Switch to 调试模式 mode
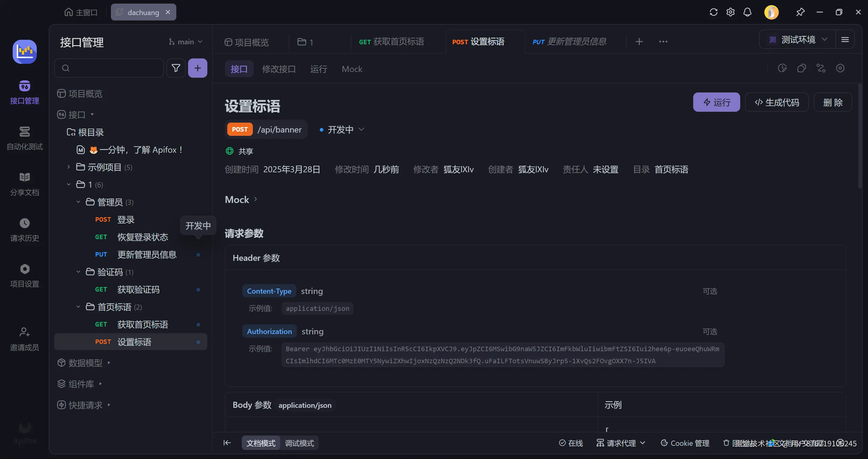Viewport: 868px width, 459px height. coord(299,443)
